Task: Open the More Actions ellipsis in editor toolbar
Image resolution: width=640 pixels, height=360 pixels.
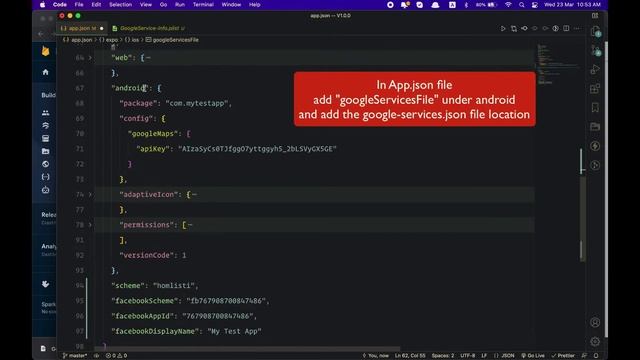Action: pos(577,29)
